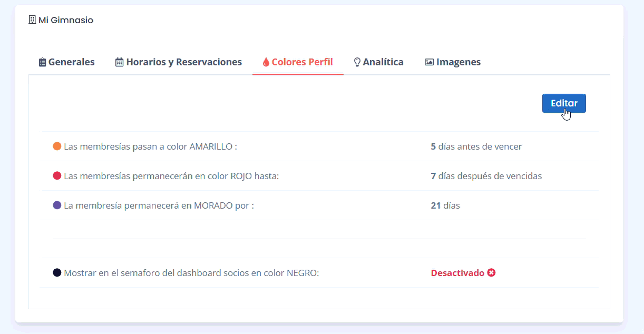This screenshot has width=644, height=334.
Task: Click the red X icon beside Desactivado
Action: click(491, 273)
